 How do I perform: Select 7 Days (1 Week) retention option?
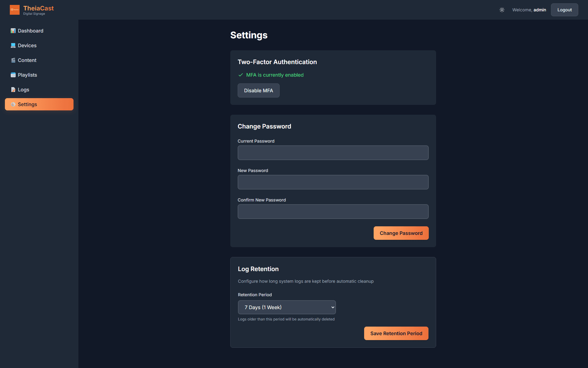pos(287,307)
